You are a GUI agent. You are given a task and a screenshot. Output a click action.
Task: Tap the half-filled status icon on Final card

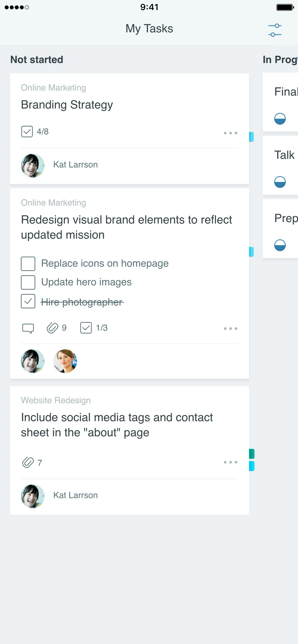click(280, 119)
